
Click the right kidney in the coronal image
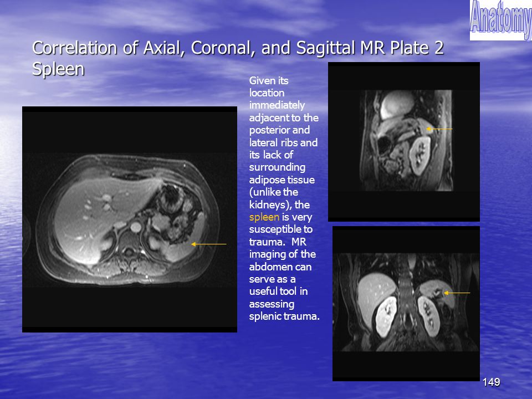[386, 316]
